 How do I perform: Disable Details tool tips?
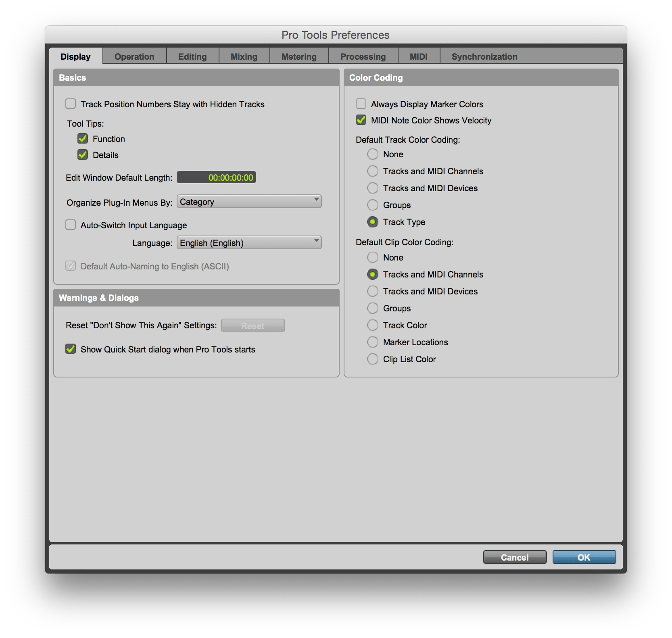[83, 155]
